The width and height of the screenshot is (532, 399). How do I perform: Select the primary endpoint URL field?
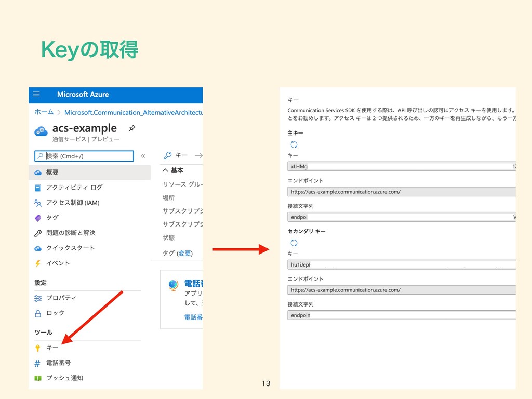click(402, 192)
